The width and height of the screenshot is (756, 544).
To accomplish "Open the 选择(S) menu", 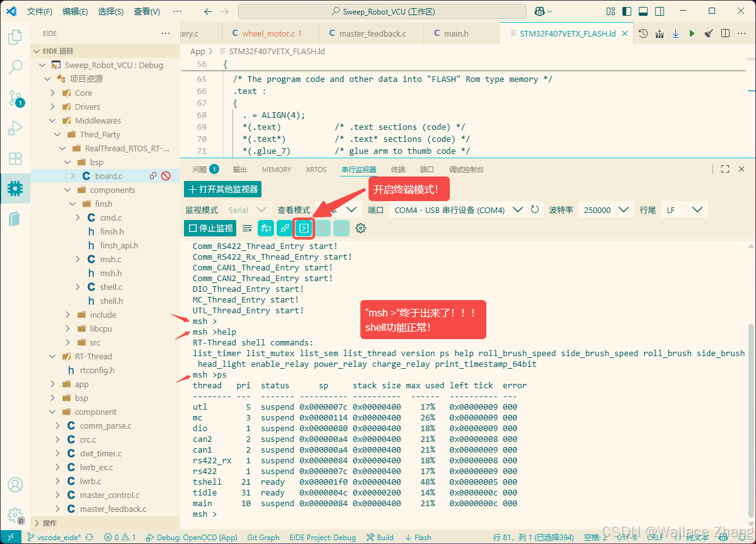I will 111,11.
